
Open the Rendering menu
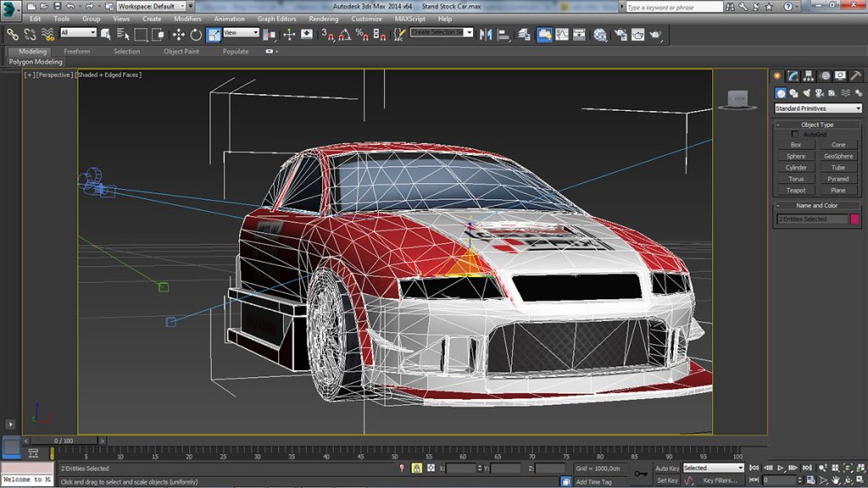click(323, 19)
